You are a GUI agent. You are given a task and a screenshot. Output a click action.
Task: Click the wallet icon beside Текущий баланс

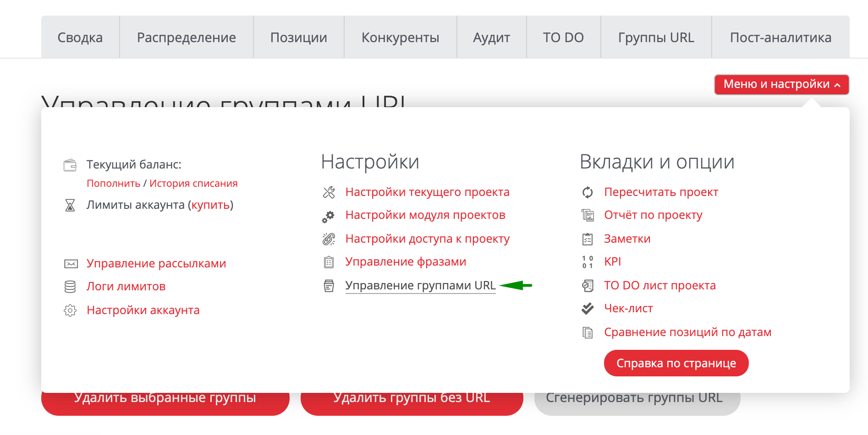(x=70, y=165)
